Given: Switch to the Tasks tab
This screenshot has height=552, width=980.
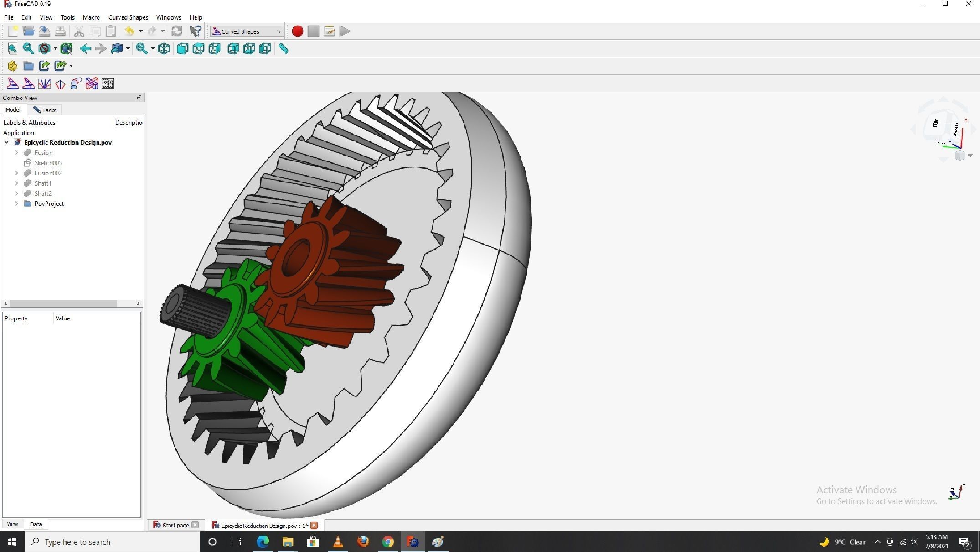Looking at the screenshot, I should pos(45,110).
